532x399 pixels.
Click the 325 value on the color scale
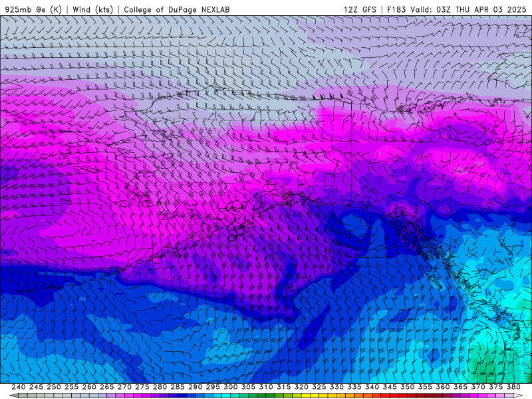tap(319, 387)
